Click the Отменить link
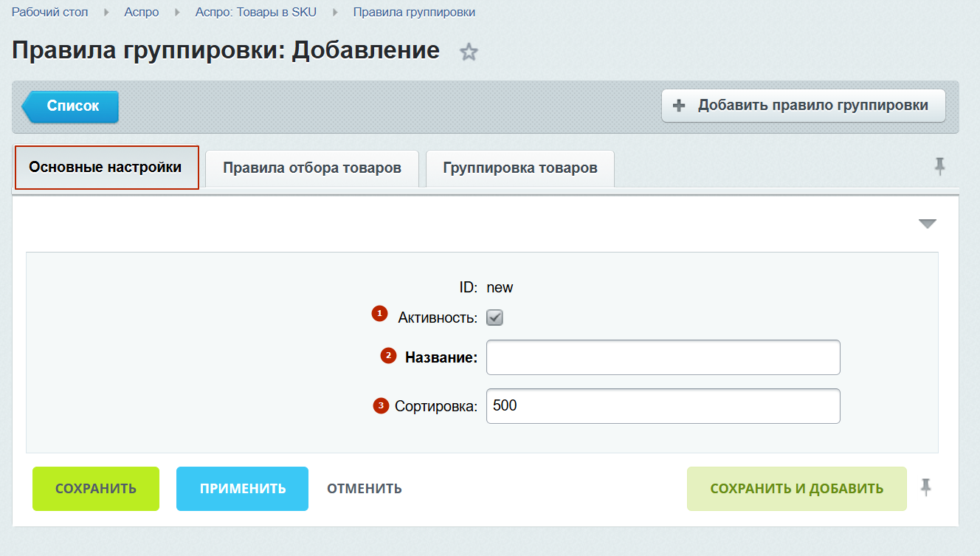 365,489
